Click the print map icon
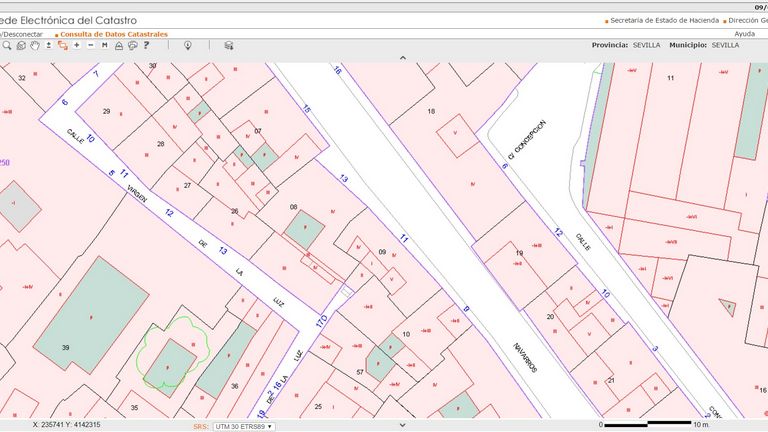 pyautogui.click(x=133, y=46)
